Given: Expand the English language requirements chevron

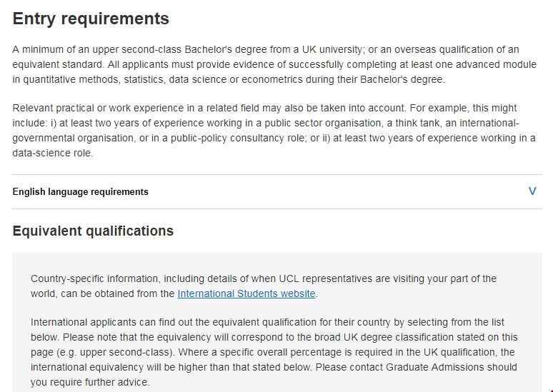Looking at the screenshot, I should [532, 191].
